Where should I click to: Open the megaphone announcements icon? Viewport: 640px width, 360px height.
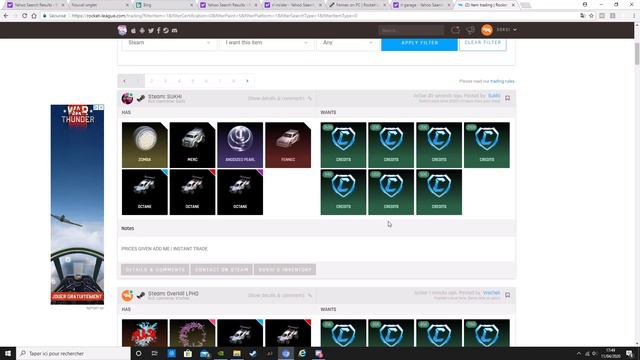470,30
